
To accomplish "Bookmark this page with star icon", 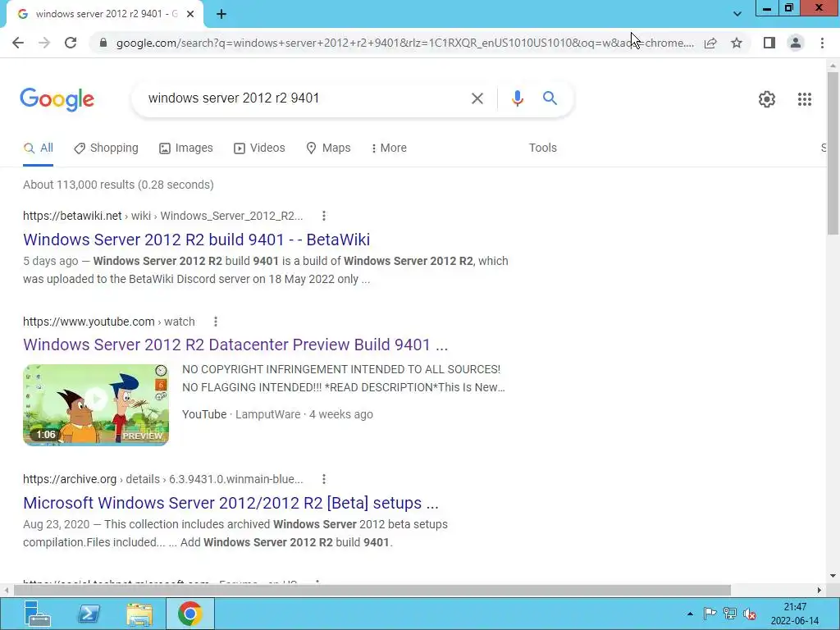I will [x=737, y=43].
